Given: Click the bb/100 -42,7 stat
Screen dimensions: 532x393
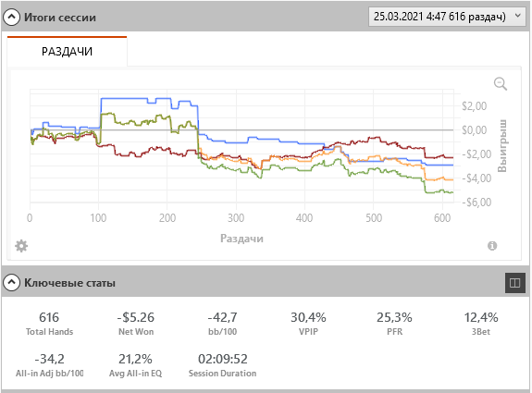Looking at the screenshot, I should pyautogui.click(x=222, y=323).
